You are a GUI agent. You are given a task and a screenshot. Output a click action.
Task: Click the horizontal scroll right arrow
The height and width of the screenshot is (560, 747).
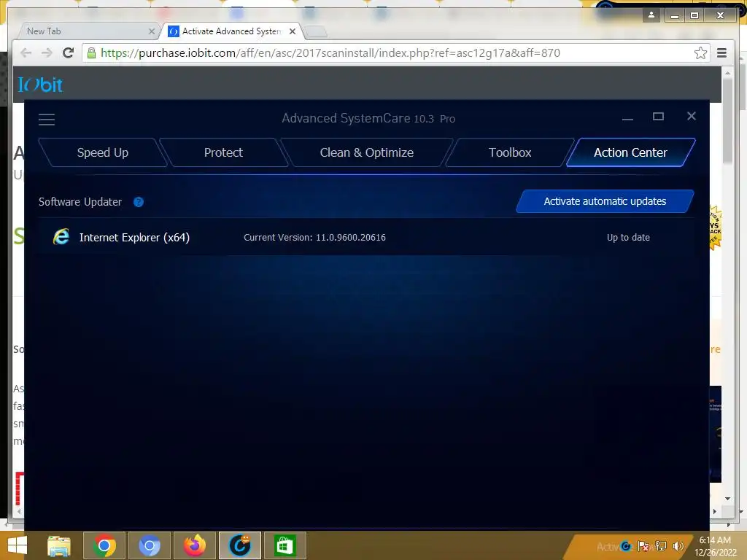(x=715, y=511)
